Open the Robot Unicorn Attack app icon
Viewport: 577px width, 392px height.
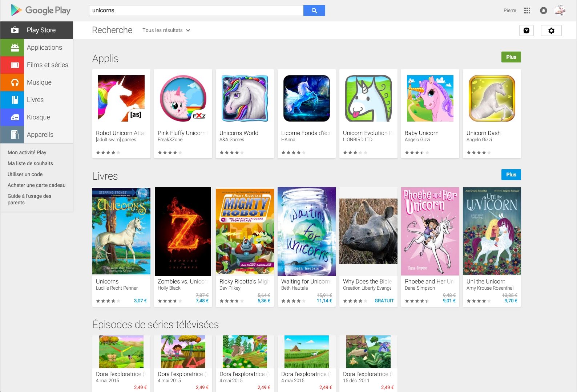121,98
